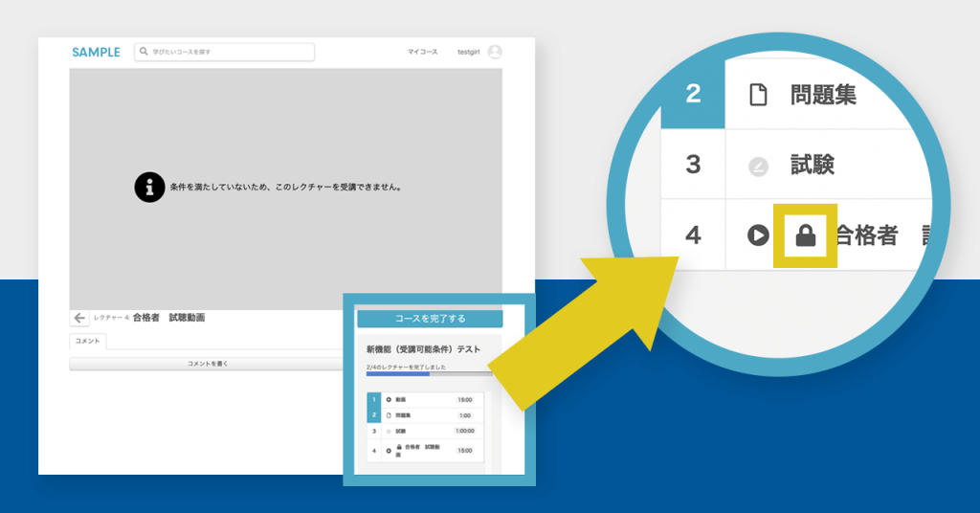The image size is (980, 513).
Task: Click small lock icon in lecture 4 row
Action: (399, 447)
